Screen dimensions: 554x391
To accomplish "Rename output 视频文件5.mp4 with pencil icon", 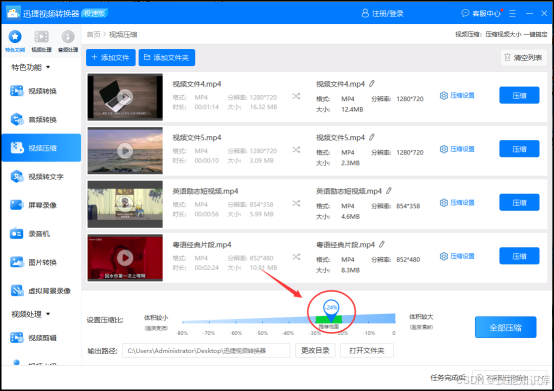I will 372,137.
